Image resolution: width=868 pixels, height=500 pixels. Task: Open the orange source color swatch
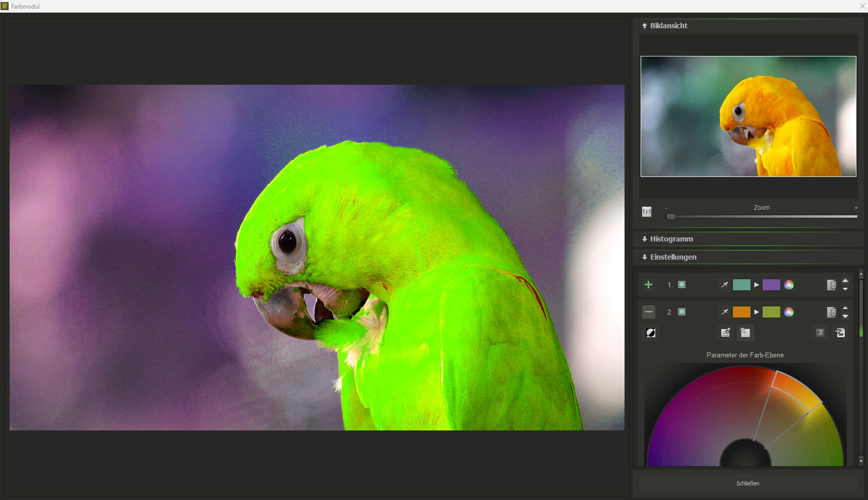(741, 312)
